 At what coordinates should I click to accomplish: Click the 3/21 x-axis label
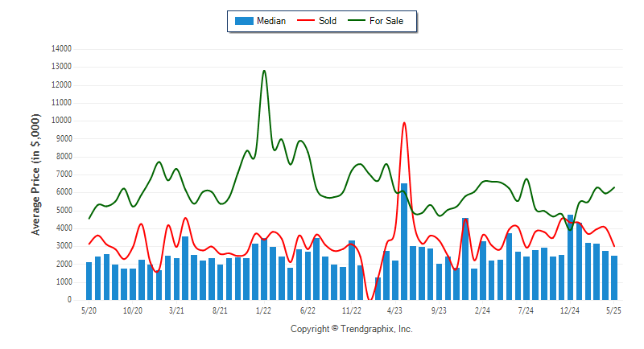176,311
